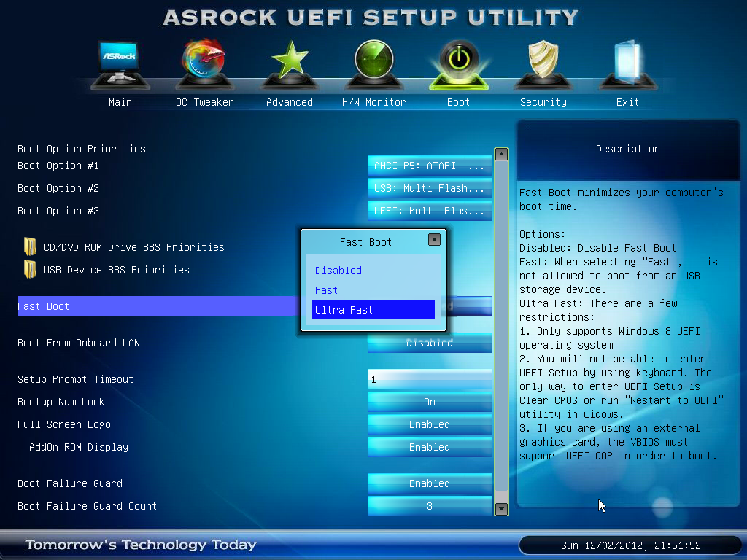Switch to the Main tab label
Screen dimensions: 747x560
[120, 102]
